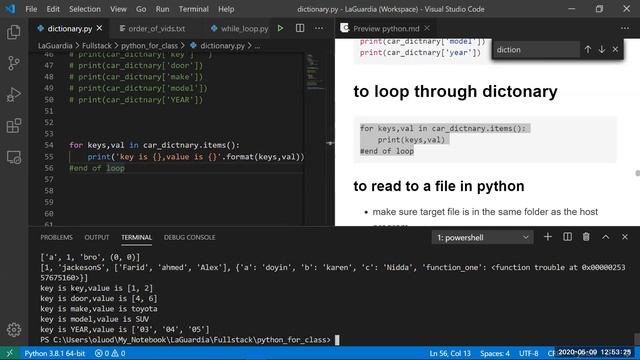This screenshot has width=640, height=360.
Task: Switch to the Preview python.md tab
Action: [386, 28]
